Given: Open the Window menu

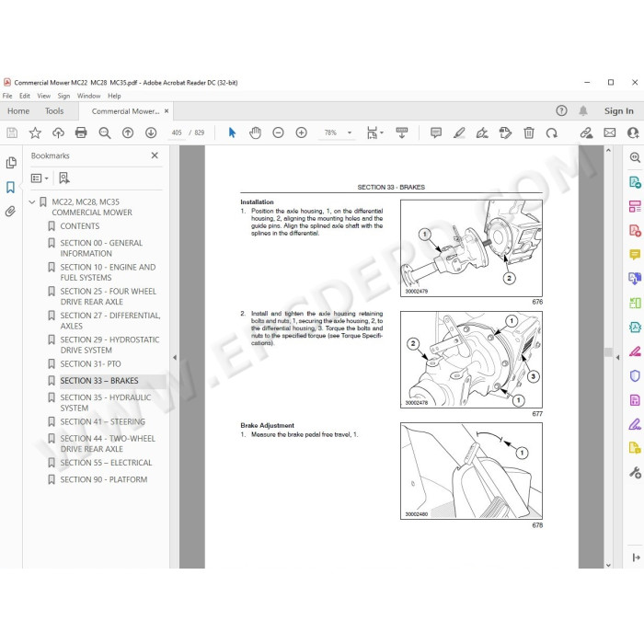Looking at the screenshot, I should (88, 96).
